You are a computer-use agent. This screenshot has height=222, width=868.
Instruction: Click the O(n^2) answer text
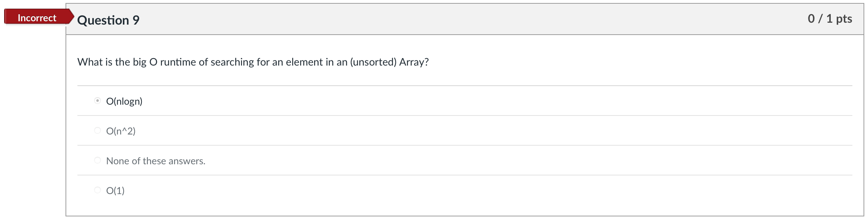[121, 130]
